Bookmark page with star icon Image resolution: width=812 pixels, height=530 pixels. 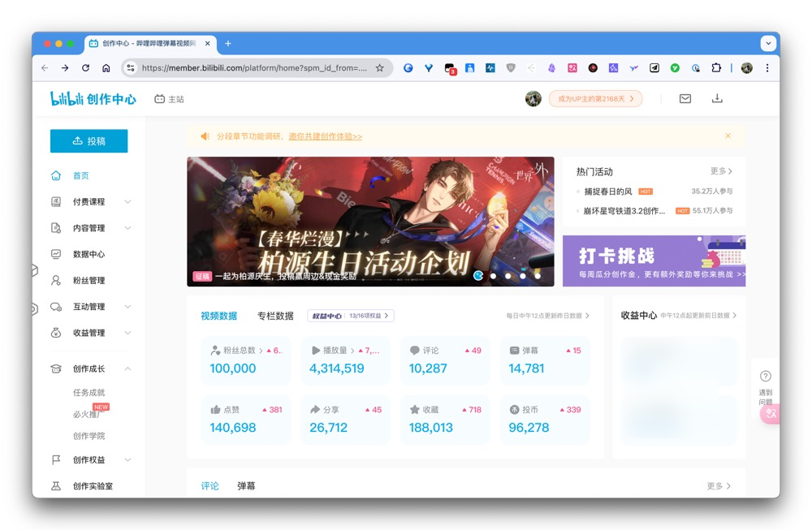click(379, 68)
